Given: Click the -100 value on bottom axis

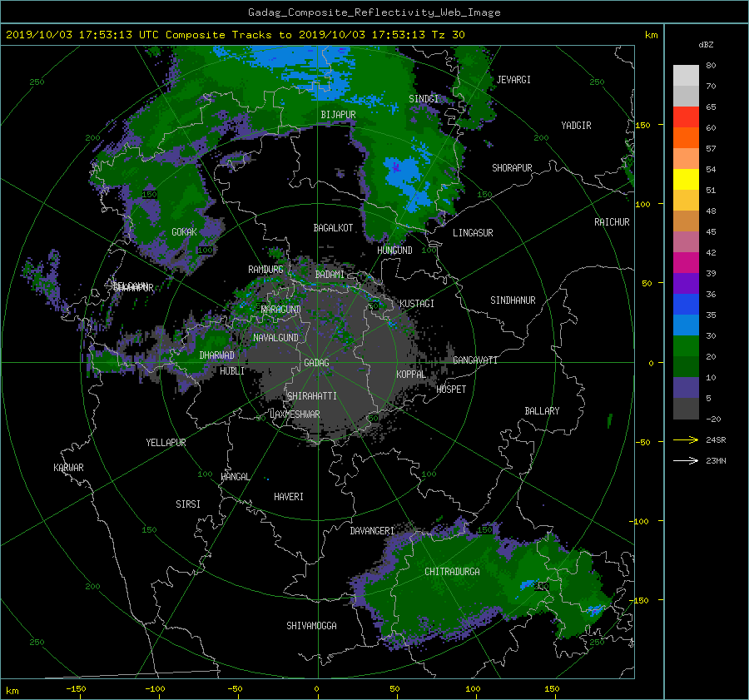Looking at the screenshot, I should pos(155,689).
